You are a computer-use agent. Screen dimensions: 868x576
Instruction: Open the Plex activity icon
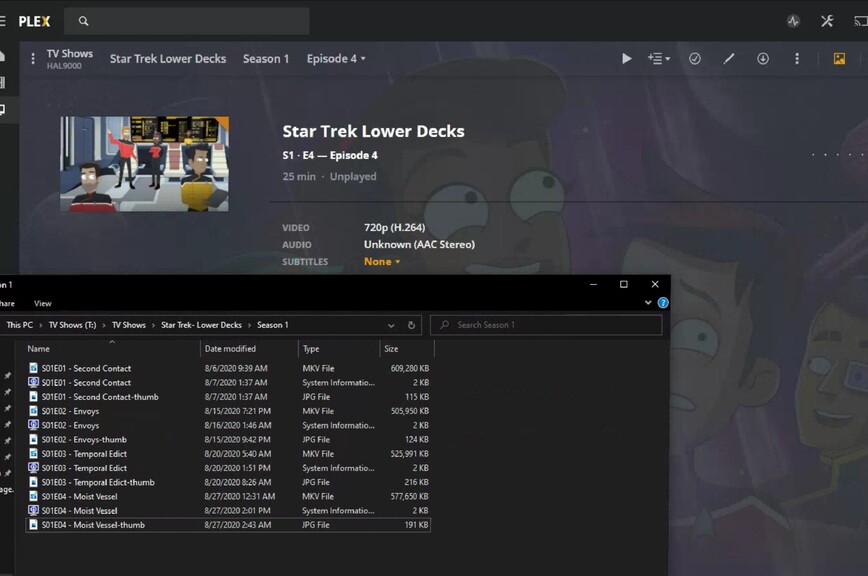coord(793,21)
